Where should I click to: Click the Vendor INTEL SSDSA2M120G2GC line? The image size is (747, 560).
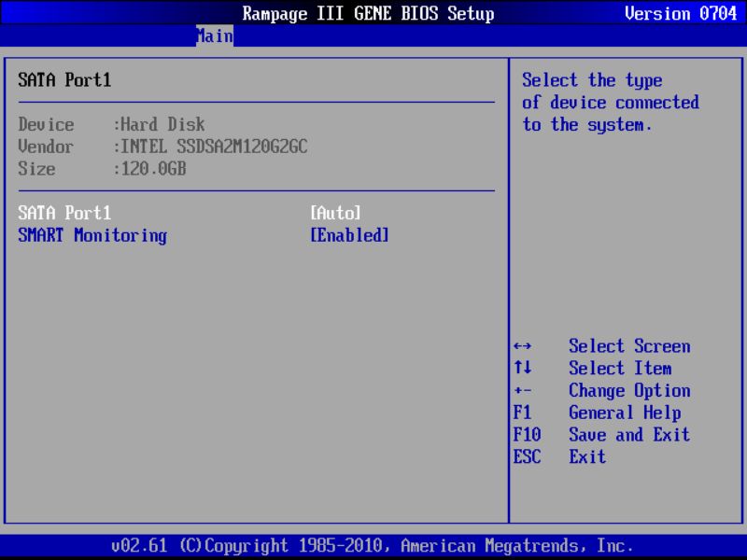pyautogui.click(x=162, y=147)
